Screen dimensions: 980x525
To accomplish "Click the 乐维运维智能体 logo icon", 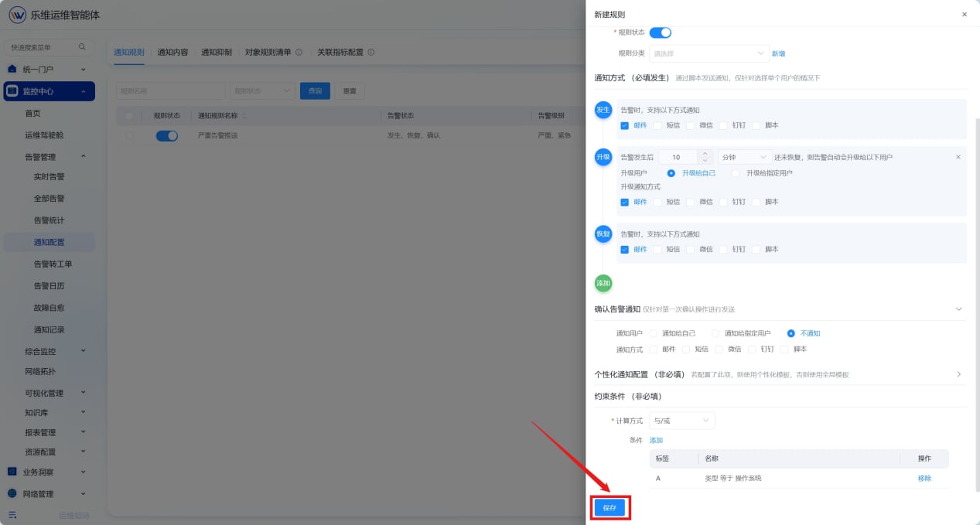I will click(x=17, y=15).
